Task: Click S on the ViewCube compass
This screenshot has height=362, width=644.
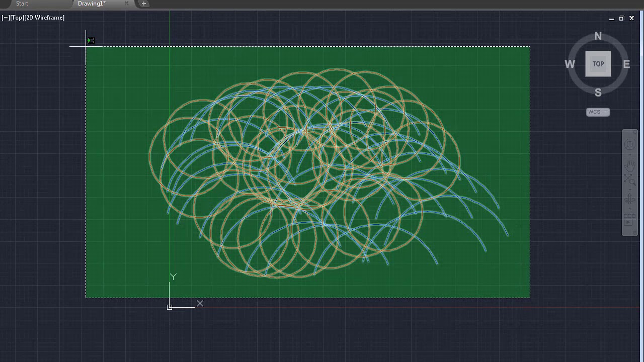Action: pyautogui.click(x=598, y=93)
